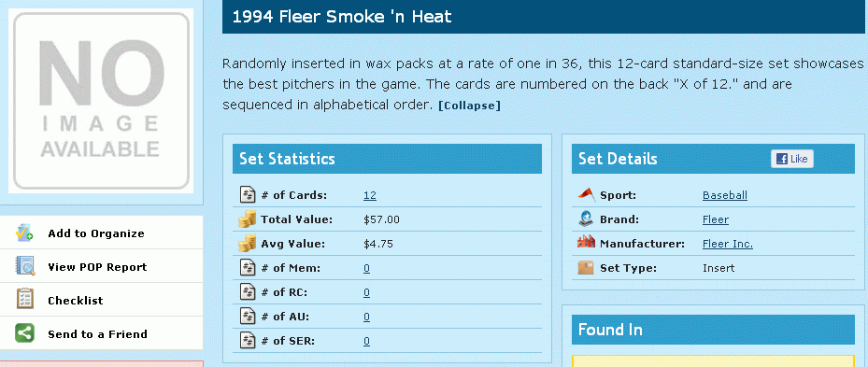Like this set on Facebook
Image resolution: width=868 pixels, height=367 pixels.
(792, 159)
